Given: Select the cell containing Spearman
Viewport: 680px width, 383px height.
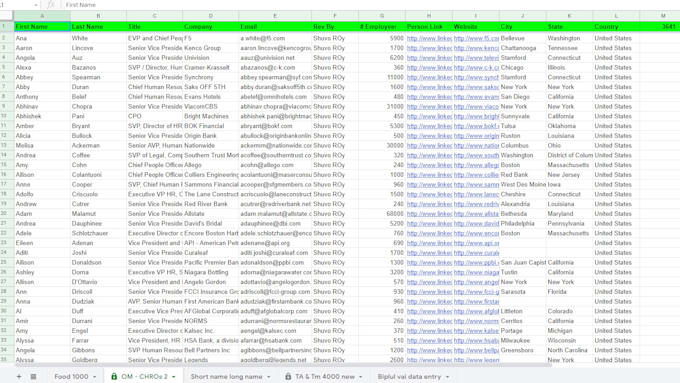Looking at the screenshot, I should (98, 77).
